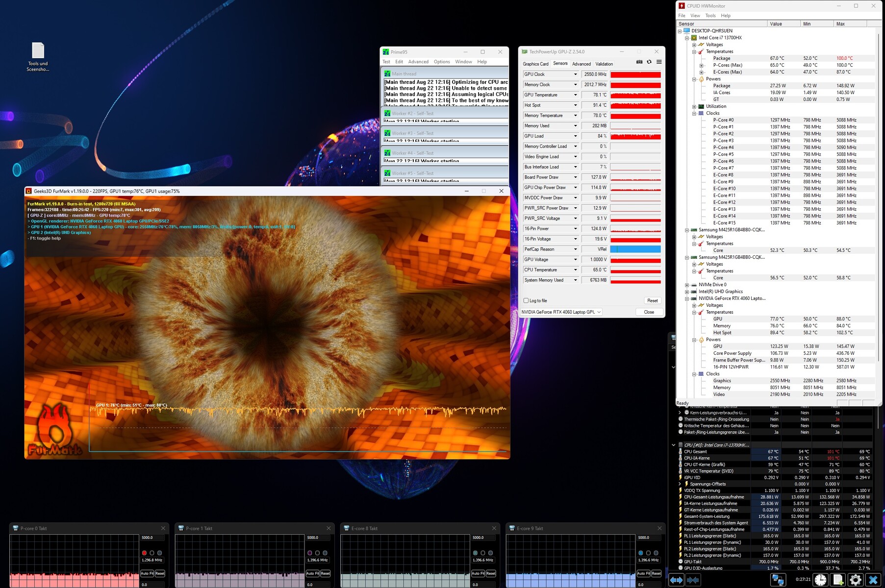Viewport: 885px width, 588px height.
Task: Click the expand arrows icon in HWiNFO
Action: coord(677,580)
